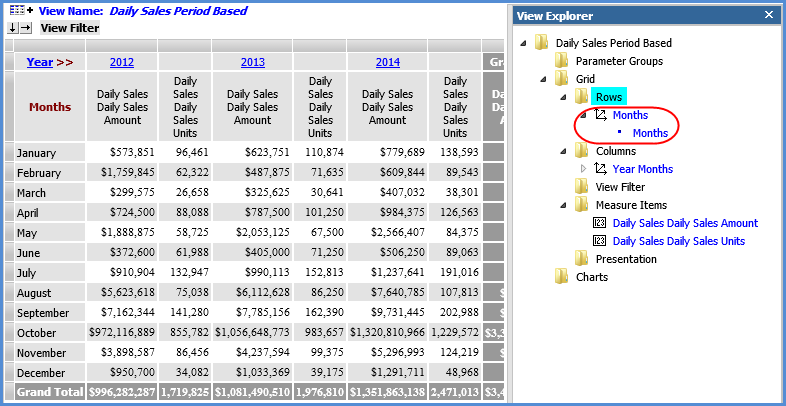Click the View Filter label
Viewport: 786px width, 406px height.
pos(69,28)
